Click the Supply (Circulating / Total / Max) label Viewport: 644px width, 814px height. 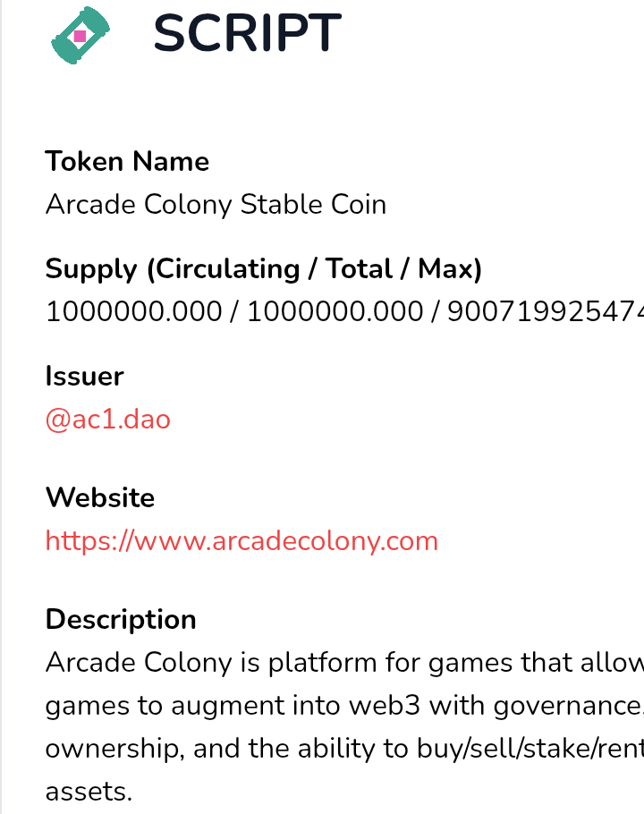coord(264,269)
